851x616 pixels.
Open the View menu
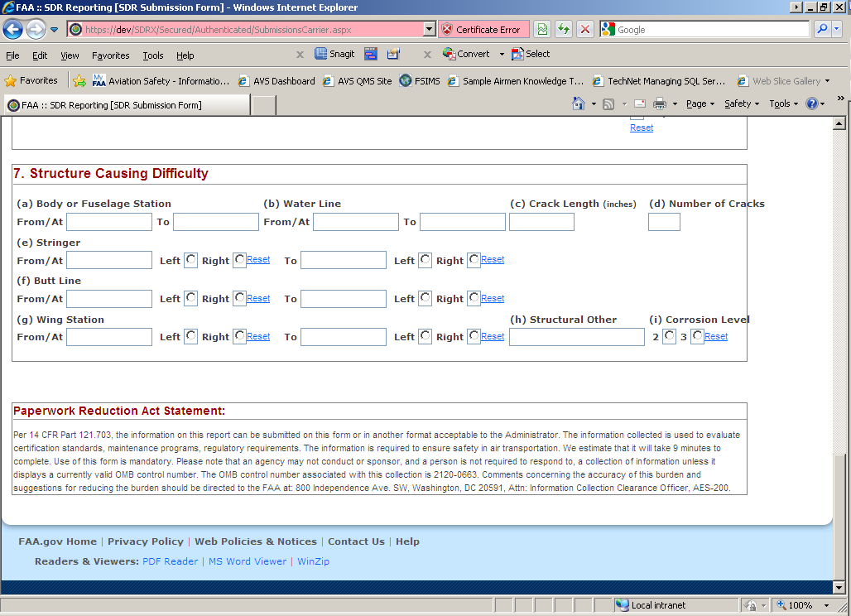tap(70, 55)
